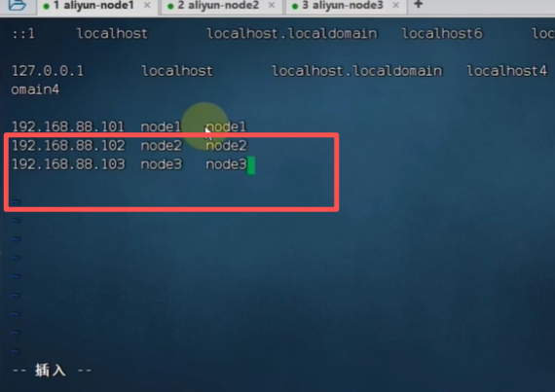Close the aliyun-node3 tab

click(x=396, y=6)
